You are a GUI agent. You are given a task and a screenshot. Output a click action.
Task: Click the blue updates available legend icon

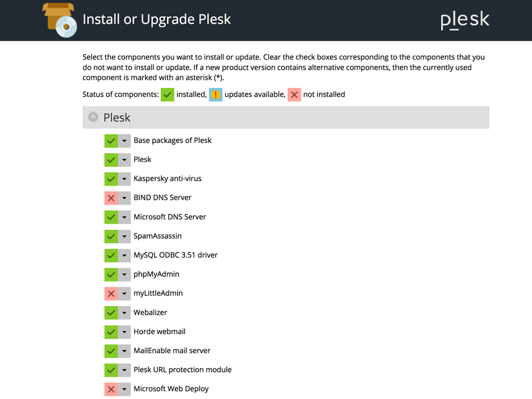tap(216, 95)
